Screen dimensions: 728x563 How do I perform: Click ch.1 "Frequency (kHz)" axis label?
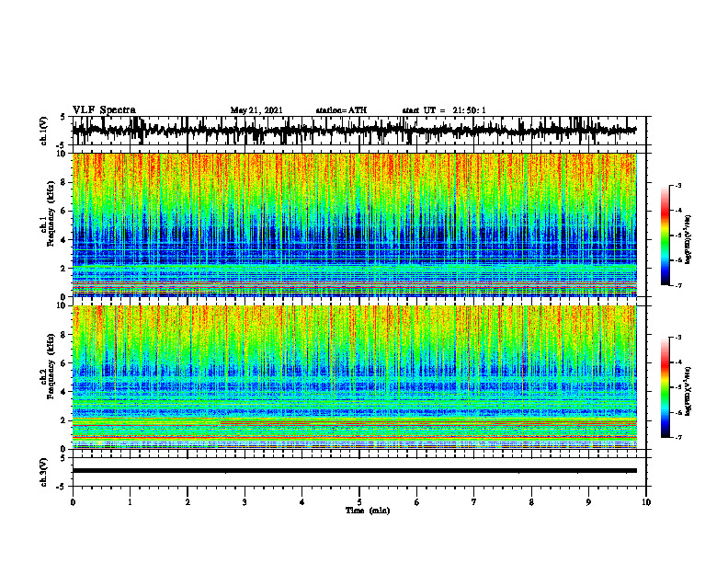pyautogui.click(x=51, y=213)
